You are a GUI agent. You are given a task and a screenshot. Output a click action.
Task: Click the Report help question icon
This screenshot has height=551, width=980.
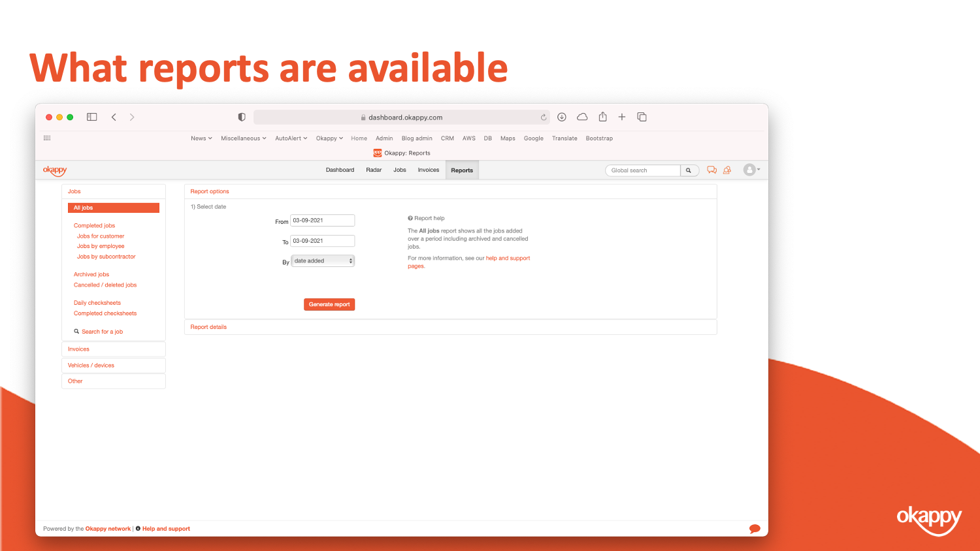point(410,218)
